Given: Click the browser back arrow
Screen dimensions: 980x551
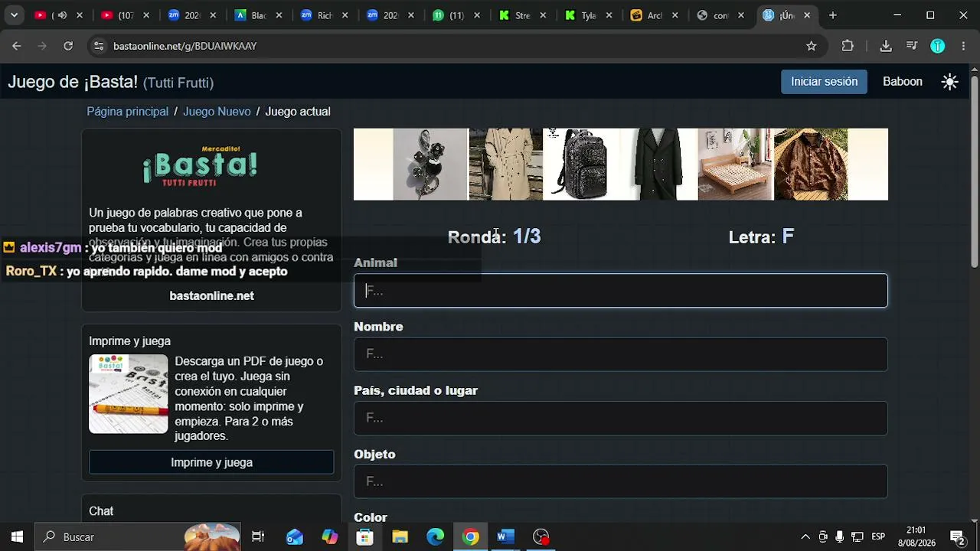Looking at the screenshot, I should 17,46.
